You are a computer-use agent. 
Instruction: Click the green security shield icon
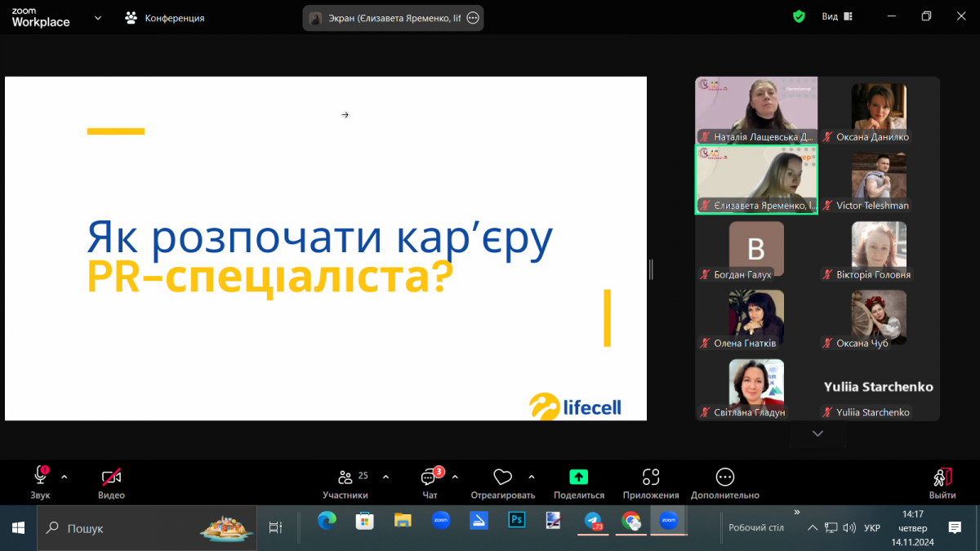799,16
